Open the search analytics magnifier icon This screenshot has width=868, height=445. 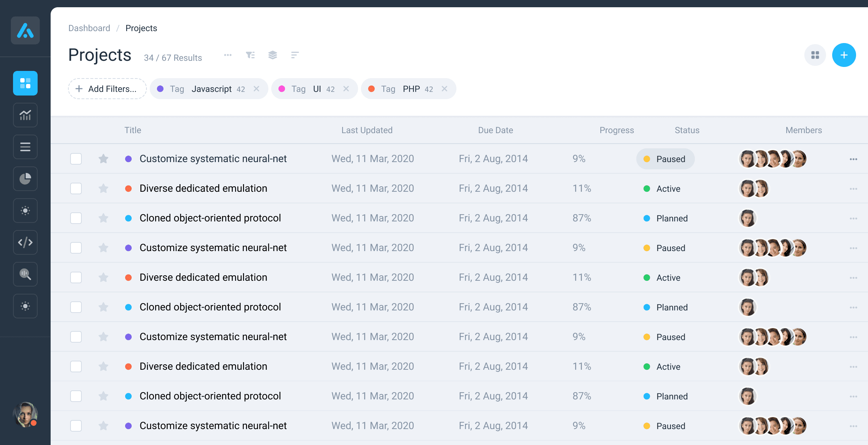point(25,274)
